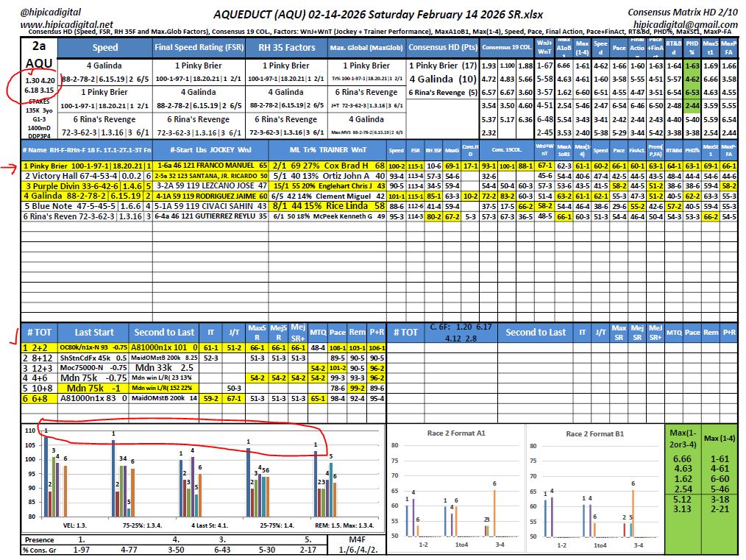The width and height of the screenshot is (746, 560).
Task: Click jockey SANTANA, JR. RICARDO cell
Action: tap(210, 176)
